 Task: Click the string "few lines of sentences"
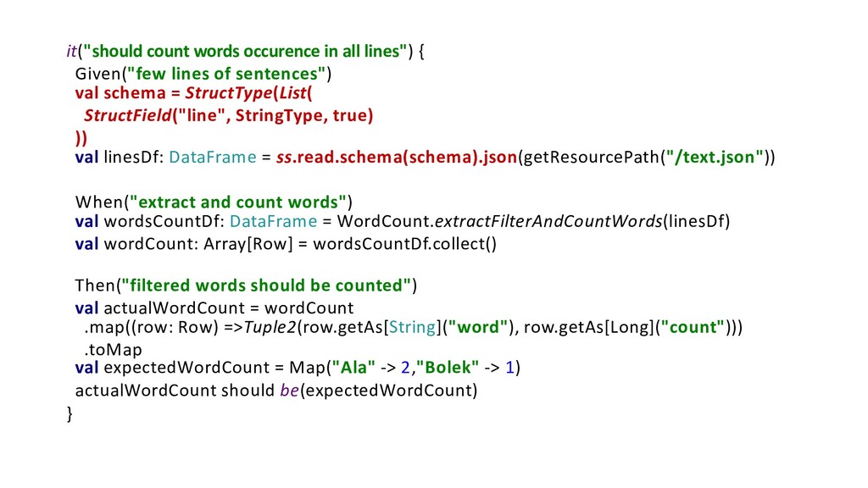click(x=226, y=74)
